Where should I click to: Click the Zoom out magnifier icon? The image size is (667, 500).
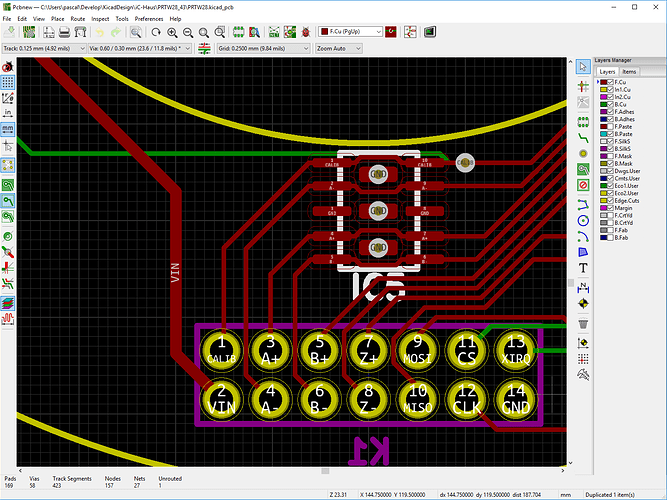[188, 32]
